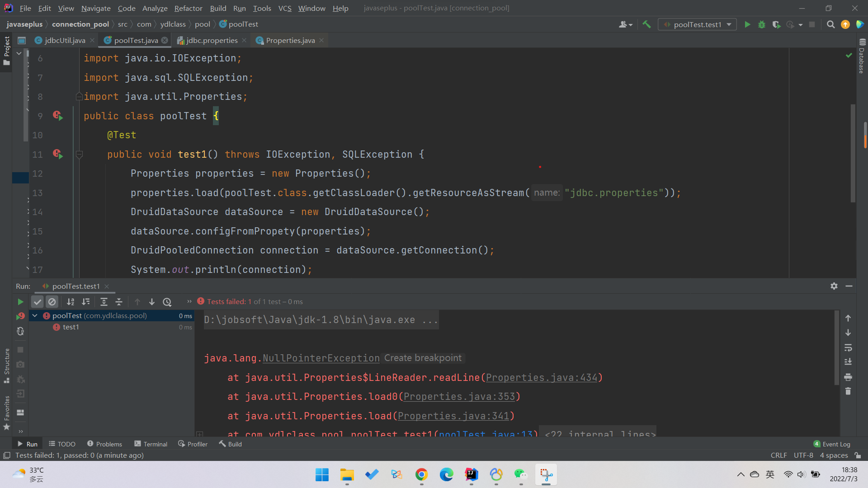Switch to the Properties.java tab

pos(290,40)
